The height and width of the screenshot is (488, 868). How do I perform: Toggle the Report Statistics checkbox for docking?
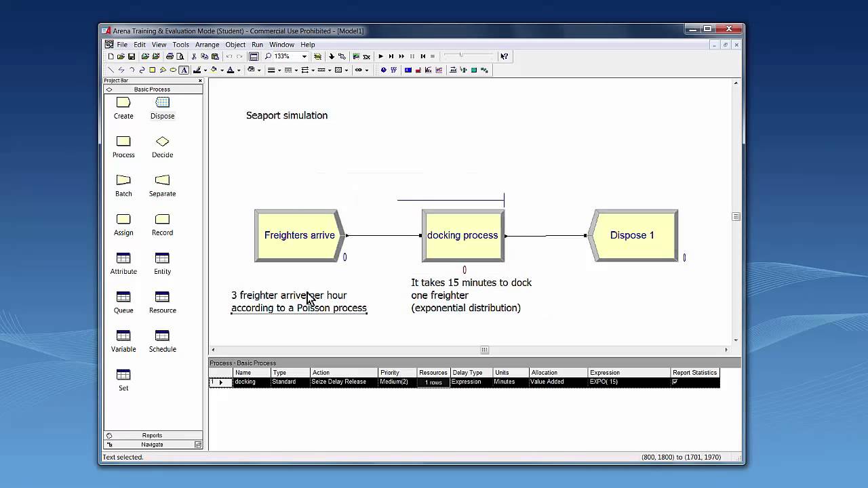pyautogui.click(x=674, y=382)
